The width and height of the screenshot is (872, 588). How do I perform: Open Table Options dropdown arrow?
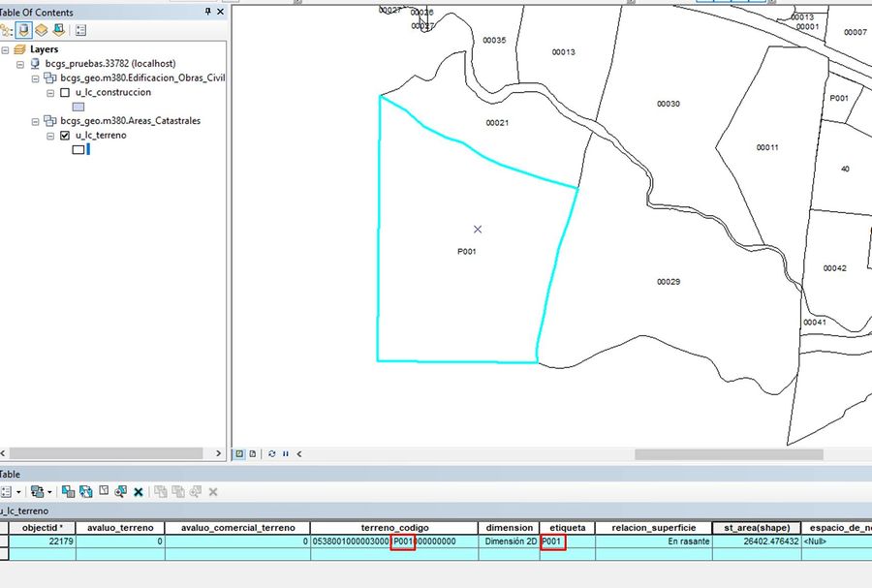click(18, 492)
